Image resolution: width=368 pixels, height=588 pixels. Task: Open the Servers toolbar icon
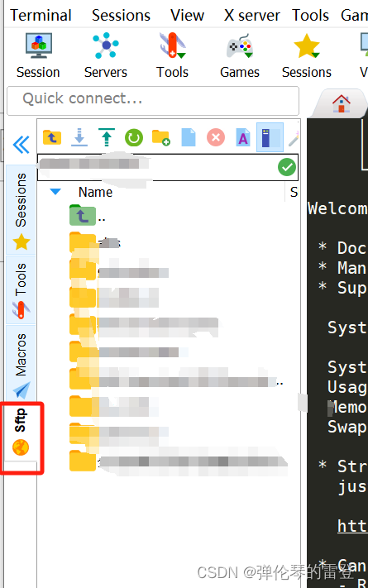coord(106,45)
